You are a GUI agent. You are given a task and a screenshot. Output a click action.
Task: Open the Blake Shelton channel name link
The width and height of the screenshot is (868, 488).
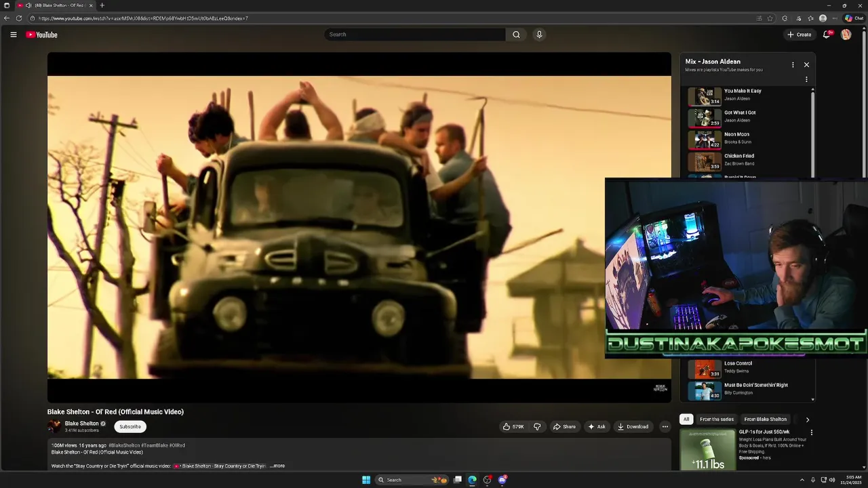coord(81,424)
